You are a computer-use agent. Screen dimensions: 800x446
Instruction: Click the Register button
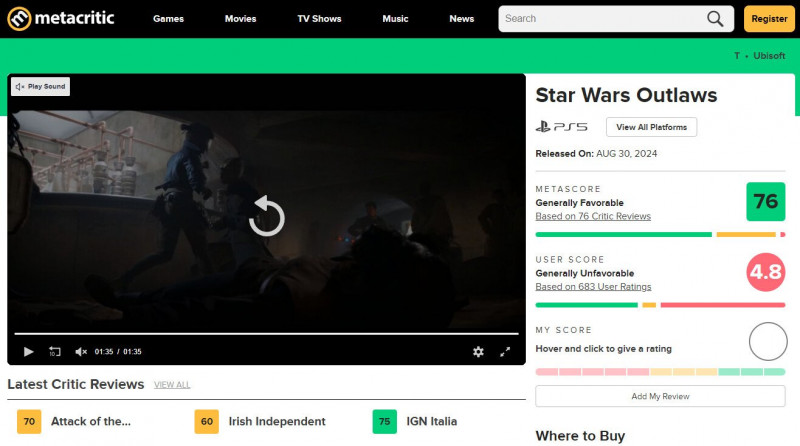click(x=769, y=18)
